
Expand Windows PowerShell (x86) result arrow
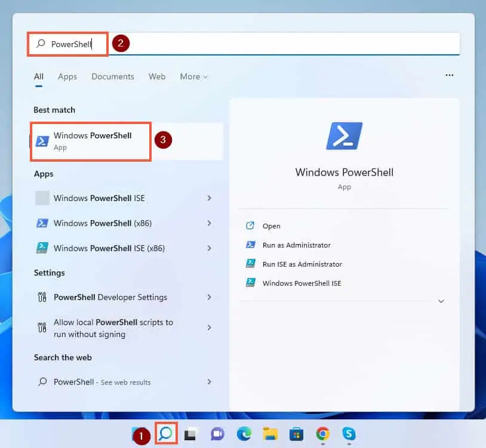209,223
